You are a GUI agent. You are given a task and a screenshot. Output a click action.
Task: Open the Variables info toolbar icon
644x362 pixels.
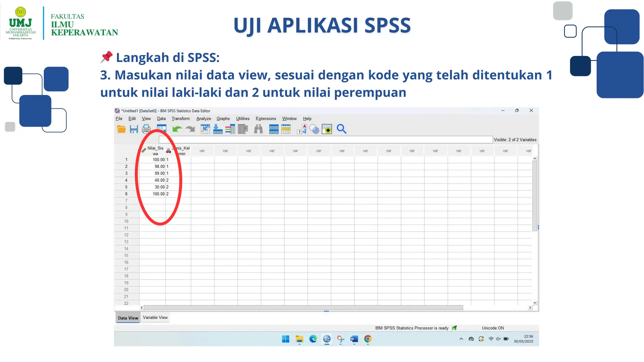point(230,129)
